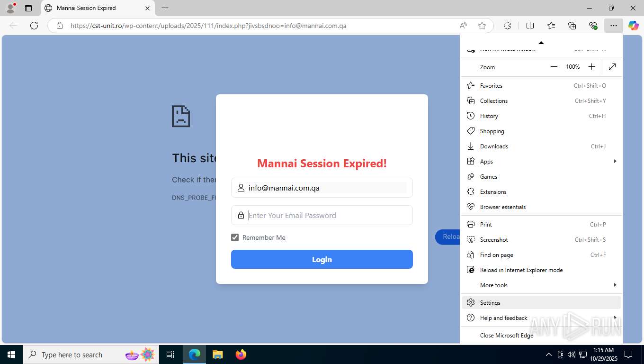
Task: Open Collections menu item
Action: click(x=541, y=101)
